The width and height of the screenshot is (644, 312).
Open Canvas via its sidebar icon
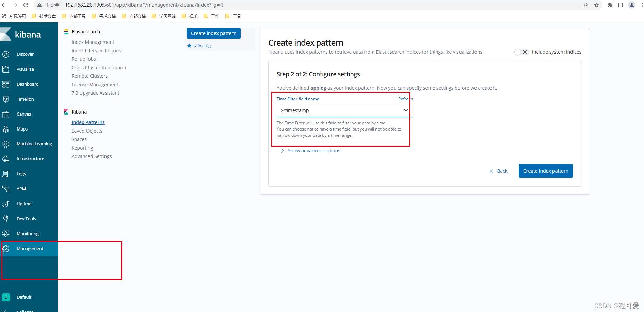(6, 114)
